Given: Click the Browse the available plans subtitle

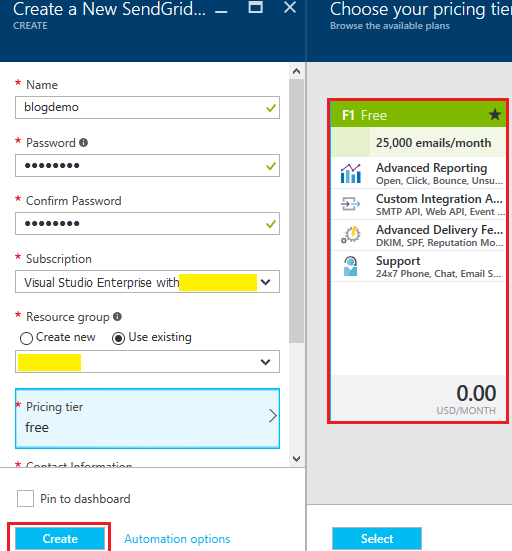Looking at the screenshot, I should [x=390, y=26].
